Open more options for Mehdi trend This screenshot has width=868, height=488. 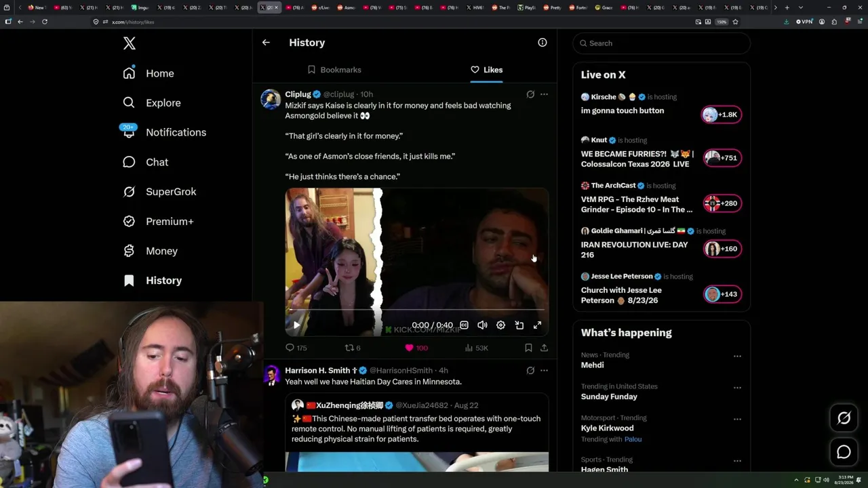737,356
